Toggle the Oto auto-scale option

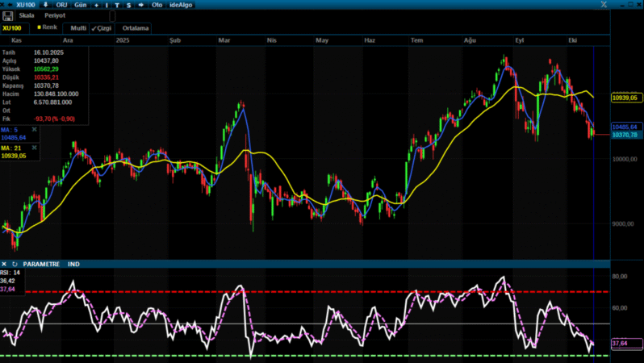click(157, 5)
